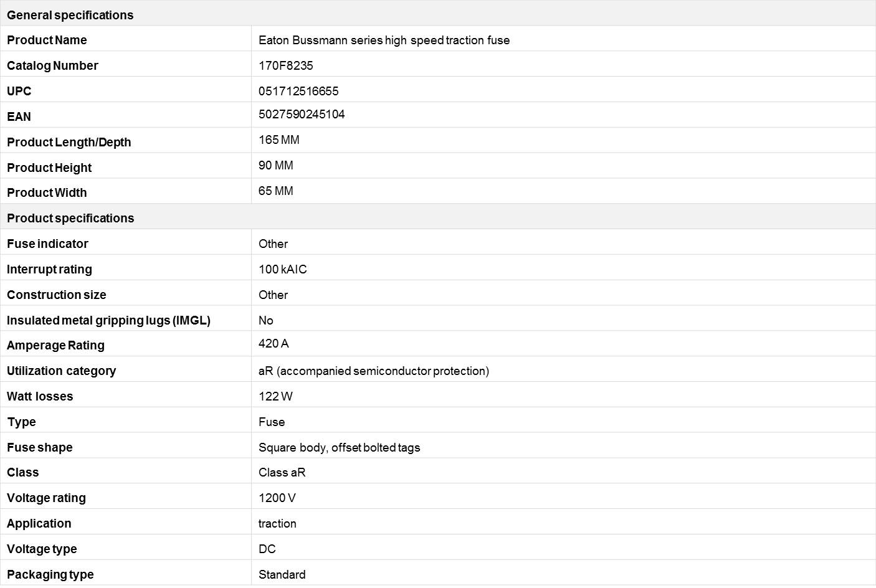The width and height of the screenshot is (876, 588).
Task: Select 'aR (accompanied semiconductor protection)' value
Action: click(x=373, y=371)
